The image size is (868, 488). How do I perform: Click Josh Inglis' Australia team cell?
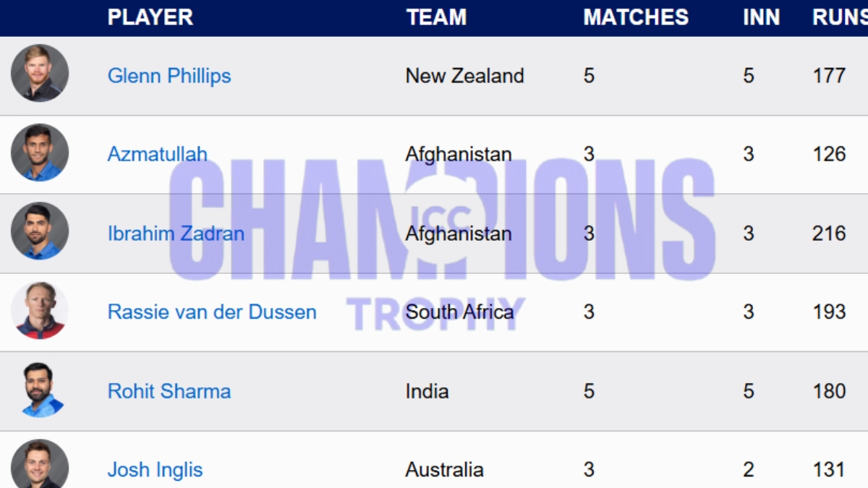(446, 470)
